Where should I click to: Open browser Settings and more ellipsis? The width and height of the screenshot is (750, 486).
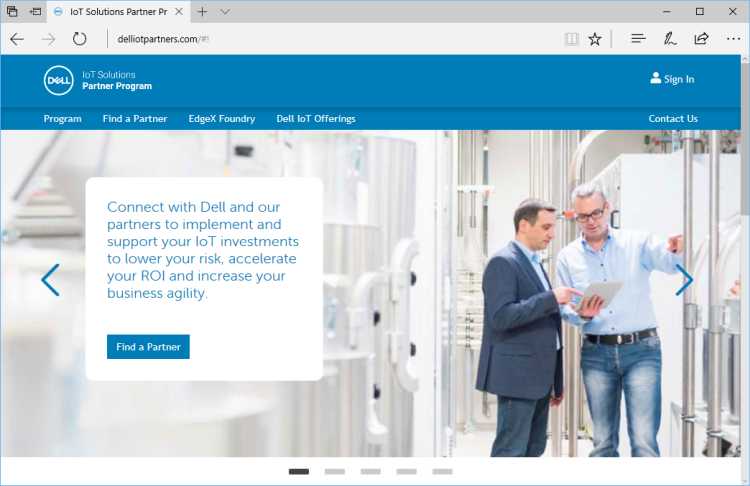tap(732, 39)
